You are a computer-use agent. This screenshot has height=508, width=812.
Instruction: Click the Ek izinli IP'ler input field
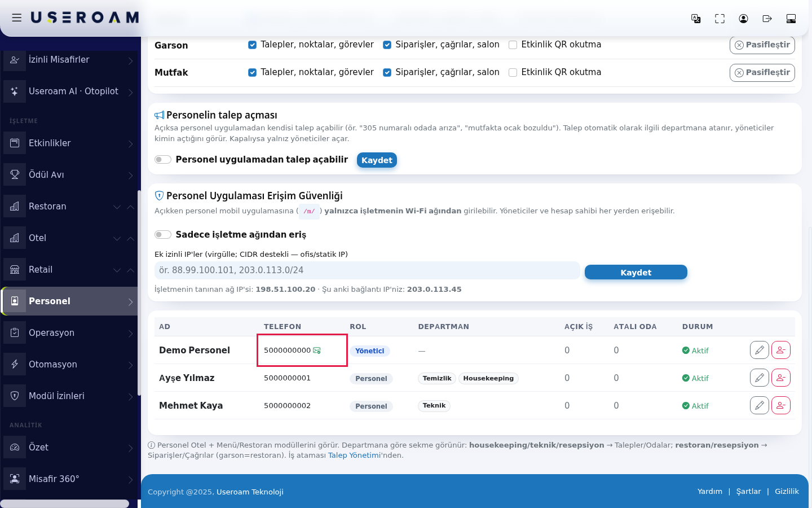point(367,270)
